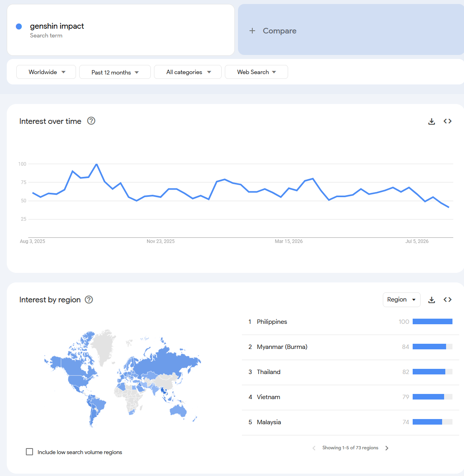
Task: Go to next page of regions
Action: click(x=387, y=448)
